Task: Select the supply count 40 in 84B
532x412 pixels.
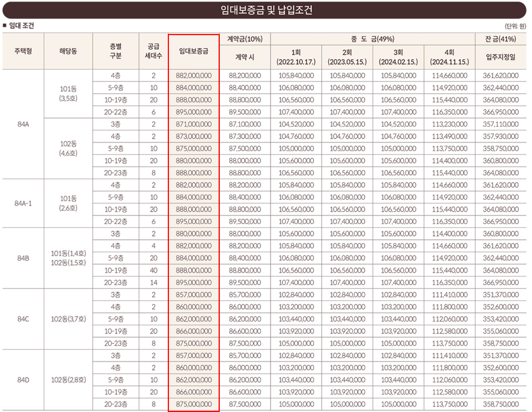Action: pos(153,270)
